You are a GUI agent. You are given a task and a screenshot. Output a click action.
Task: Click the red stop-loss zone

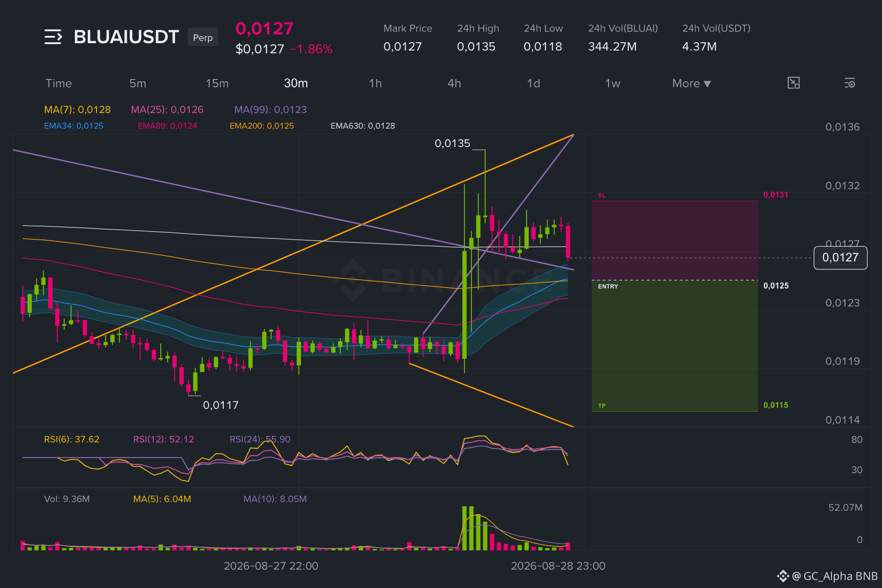(674, 240)
